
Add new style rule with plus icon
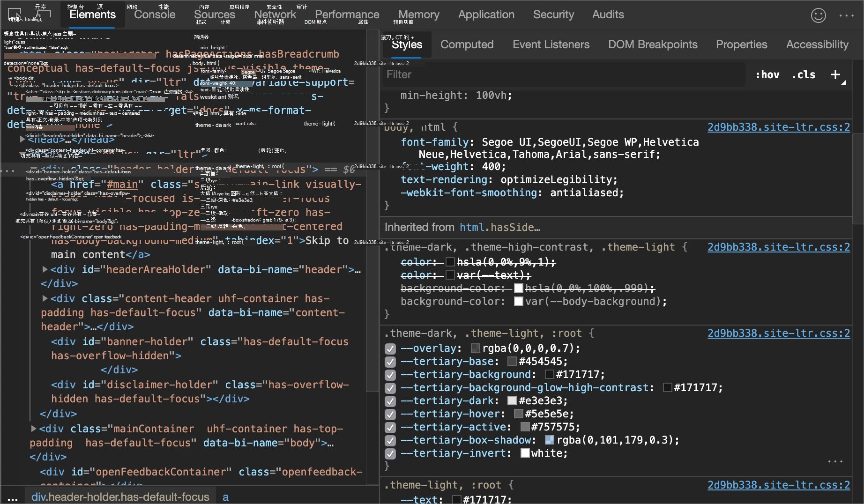pyautogui.click(x=835, y=74)
